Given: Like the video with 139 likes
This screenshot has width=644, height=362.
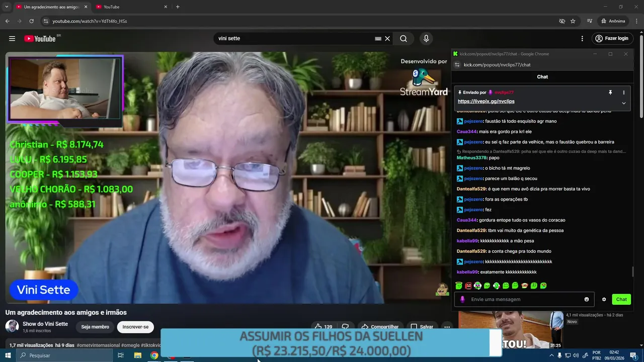Looking at the screenshot, I should tap(323, 327).
